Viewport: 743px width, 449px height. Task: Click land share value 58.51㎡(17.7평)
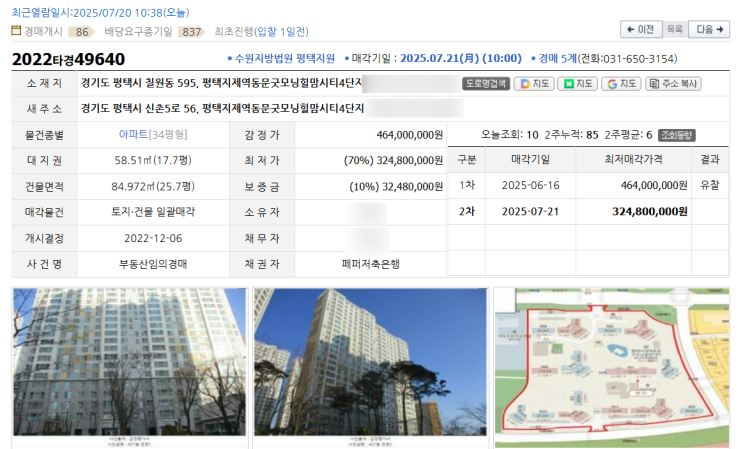point(153,160)
